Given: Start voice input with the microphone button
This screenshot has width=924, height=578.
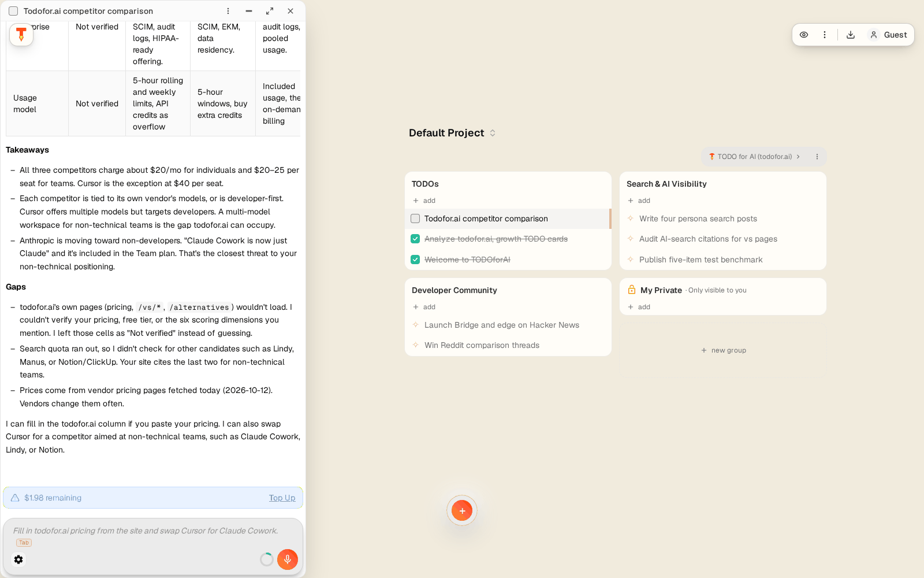Looking at the screenshot, I should pyautogui.click(x=288, y=560).
